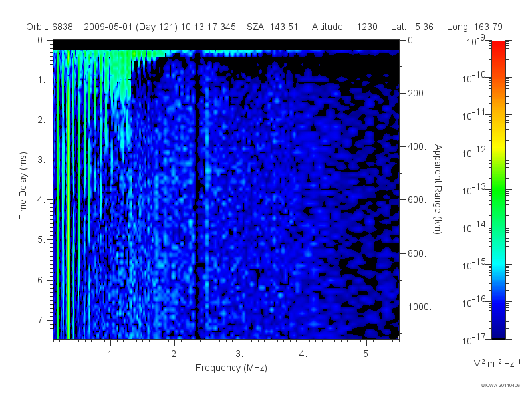Click the 1000. apparent range tick label
This screenshot has width=532, height=399.
tap(420, 307)
